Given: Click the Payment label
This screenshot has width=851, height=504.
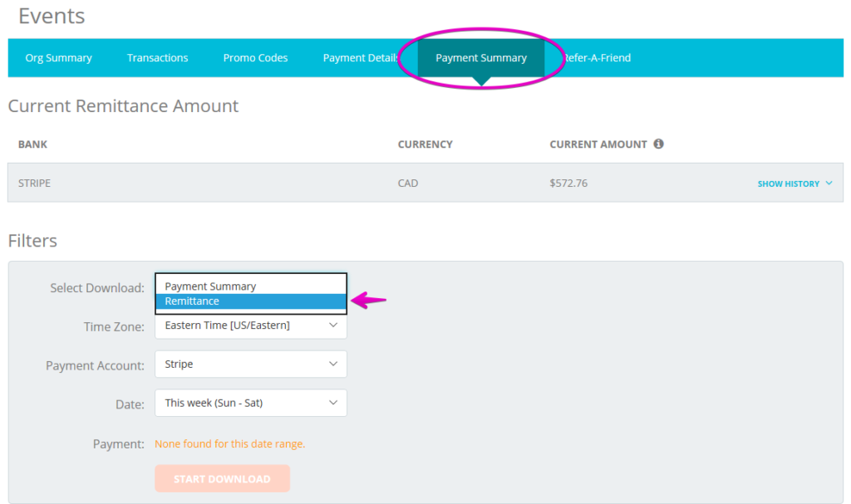Looking at the screenshot, I should click(118, 443).
